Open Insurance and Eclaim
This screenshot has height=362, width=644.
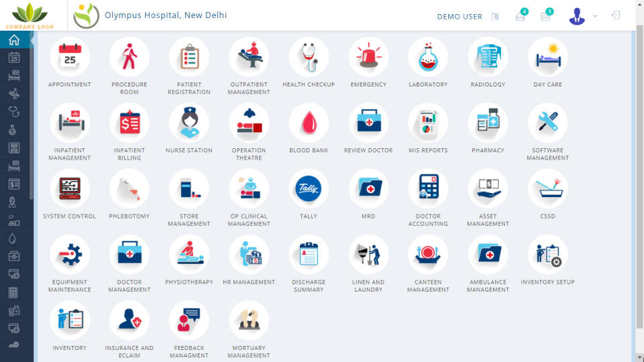click(x=129, y=320)
